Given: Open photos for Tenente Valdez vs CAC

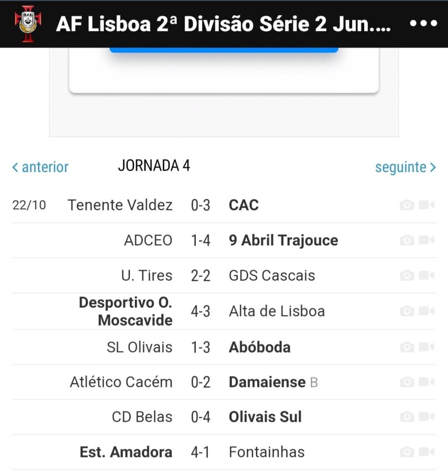Looking at the screenshot, I should tap(407, 205).
